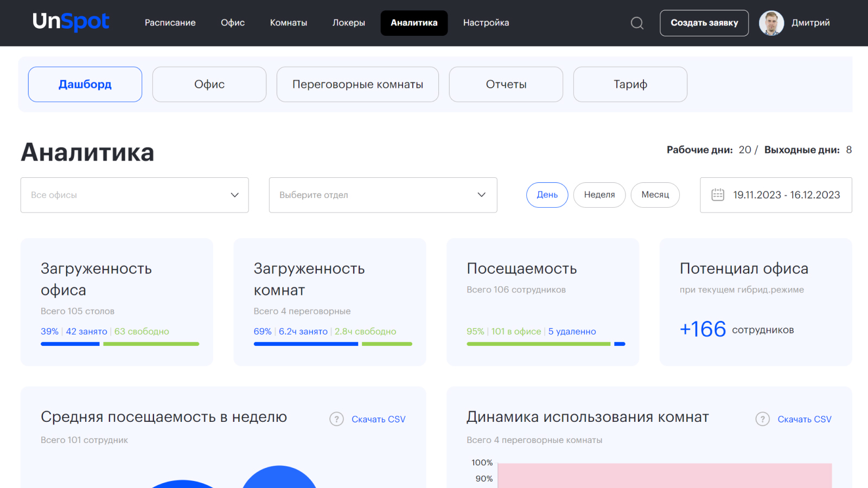The height and width of the screenshot is (488, 868).
Task: Click Дмитрий's profile avatar
Action: 771,23
